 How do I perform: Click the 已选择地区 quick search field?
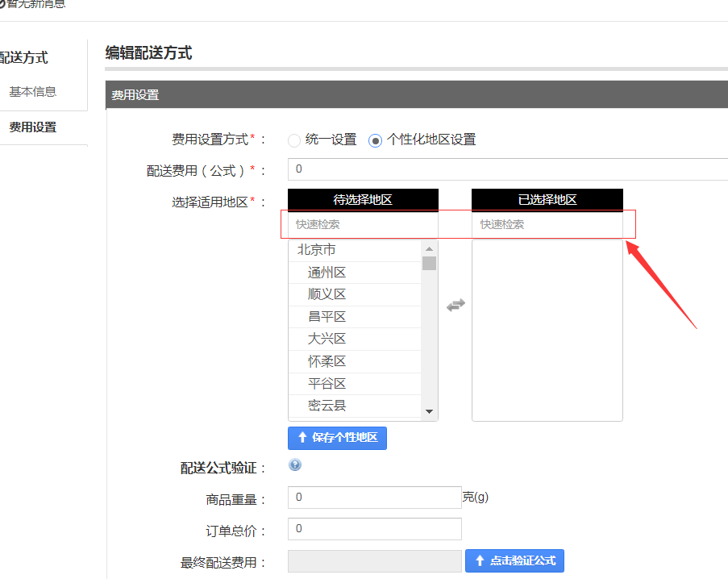547,224
